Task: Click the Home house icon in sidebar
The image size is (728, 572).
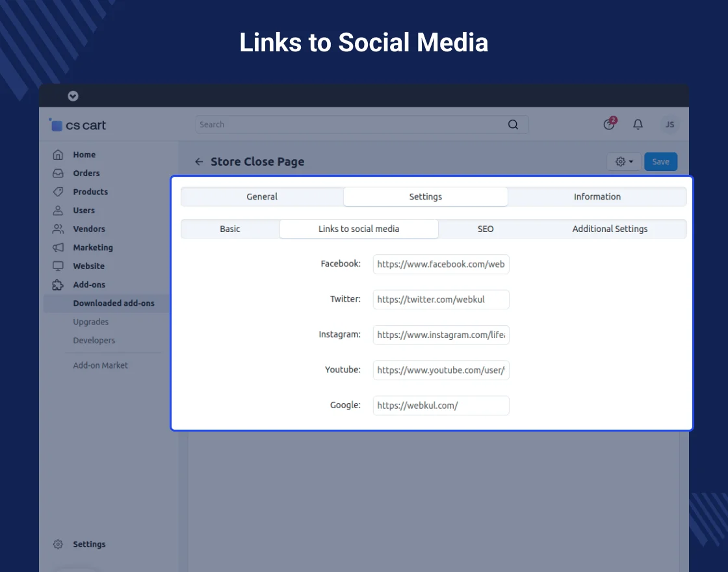Action: (x=58, y=155)
